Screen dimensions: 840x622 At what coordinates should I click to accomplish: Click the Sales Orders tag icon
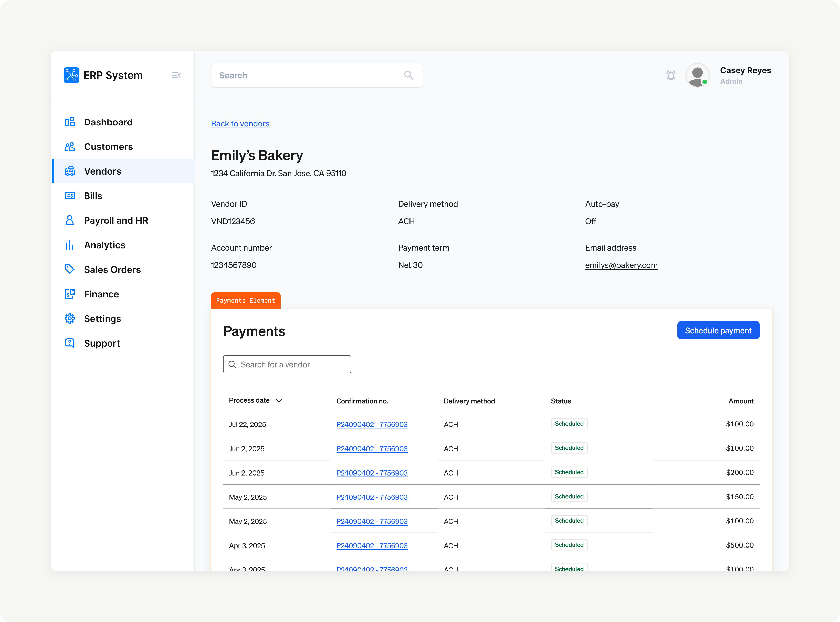click(x=70, y=269)
